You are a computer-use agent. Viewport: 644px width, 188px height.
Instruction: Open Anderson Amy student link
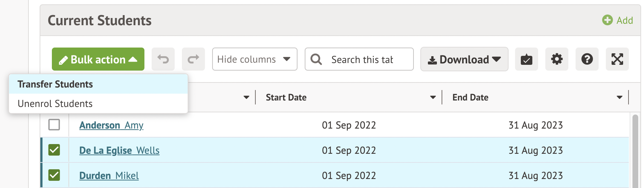point(111,125)
